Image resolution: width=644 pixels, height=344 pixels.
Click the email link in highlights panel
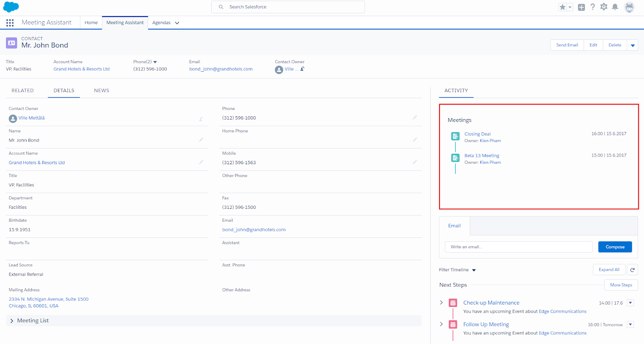(x=221, y=69)
